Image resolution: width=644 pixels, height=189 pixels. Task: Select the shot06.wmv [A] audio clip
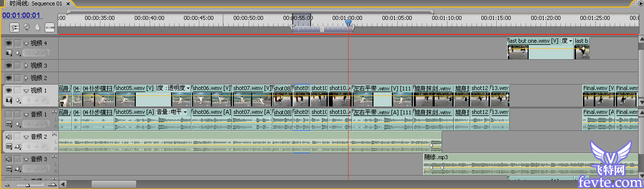coord(212,119)
